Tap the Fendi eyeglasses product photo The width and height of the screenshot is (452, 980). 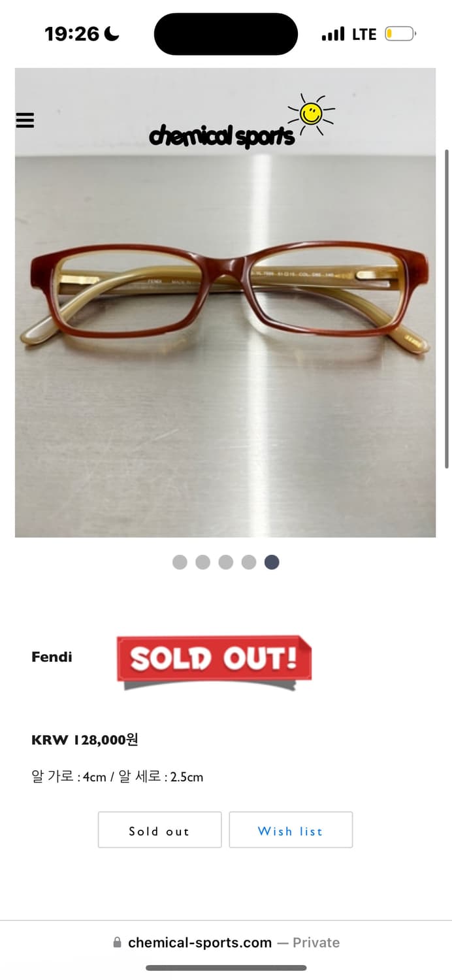click(x=225, y=302)
